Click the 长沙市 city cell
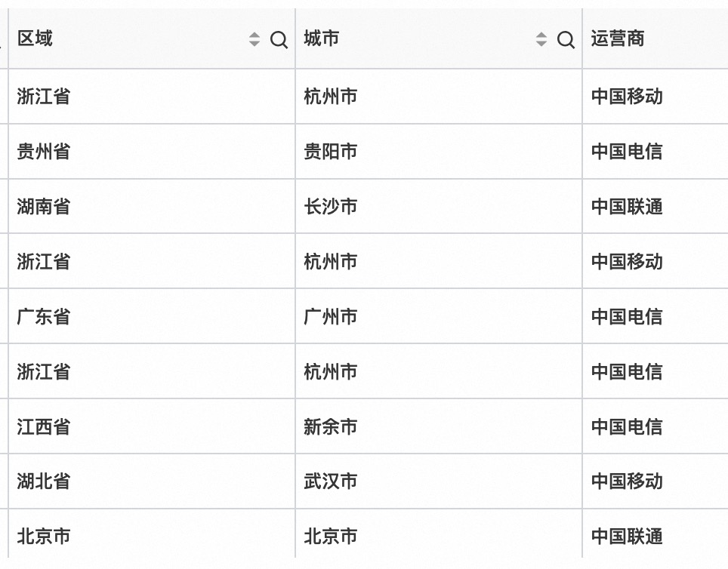This screenshot has height=569, width=728. click(x=439, y=206)
